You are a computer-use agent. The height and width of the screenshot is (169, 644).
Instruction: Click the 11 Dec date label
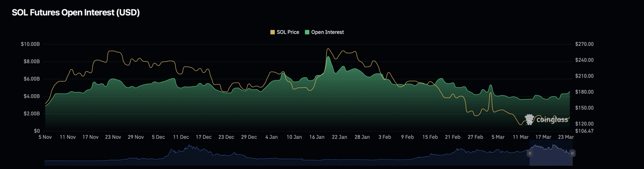181,137
